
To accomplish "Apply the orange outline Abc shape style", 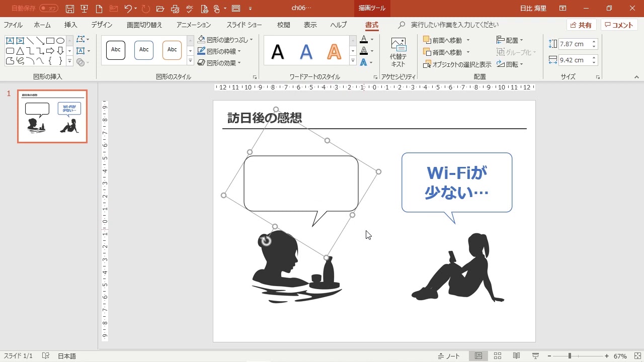I will pos(172,50).
